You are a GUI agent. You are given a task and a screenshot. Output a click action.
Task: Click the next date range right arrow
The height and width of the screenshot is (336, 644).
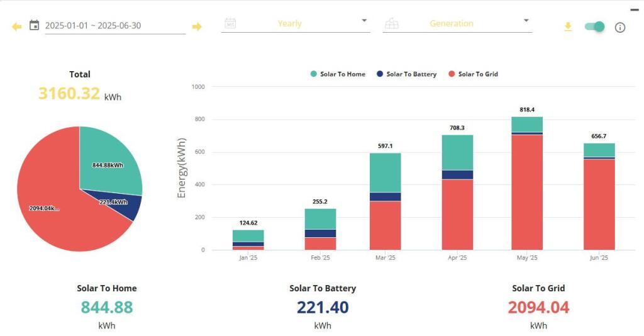[x=197, y=26]
